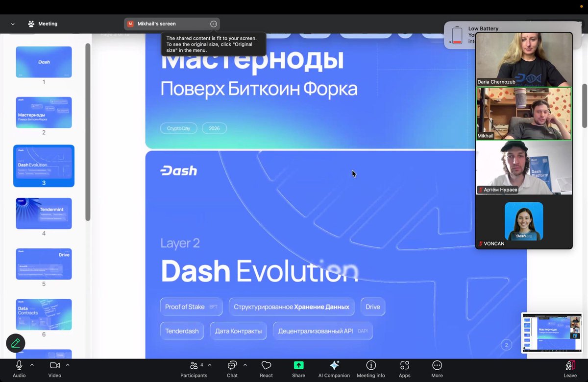This screenshot has height=382, width=588.
Task: Select slide 4 Tendermint thumbnail
Action: pos(44,213)
